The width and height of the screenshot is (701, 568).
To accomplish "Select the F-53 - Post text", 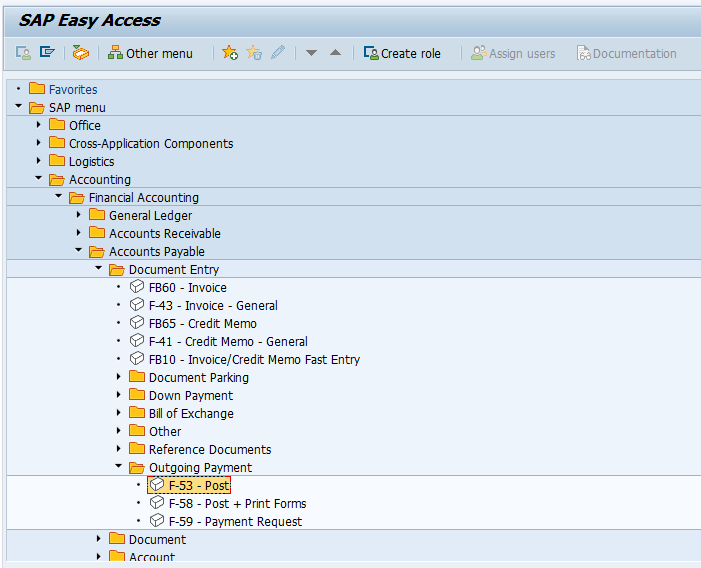I will (x=199, y=486).
